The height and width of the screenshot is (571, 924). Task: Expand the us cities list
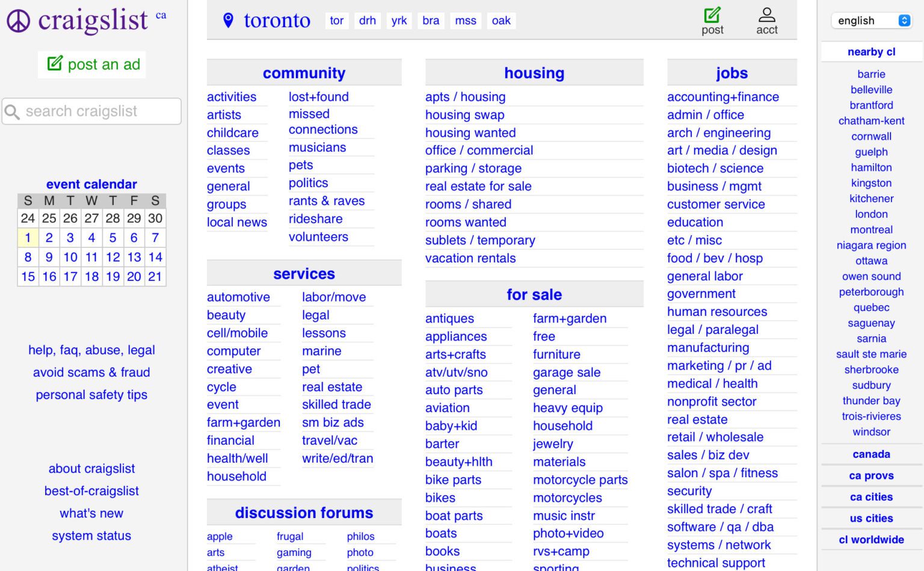point(871,518)
